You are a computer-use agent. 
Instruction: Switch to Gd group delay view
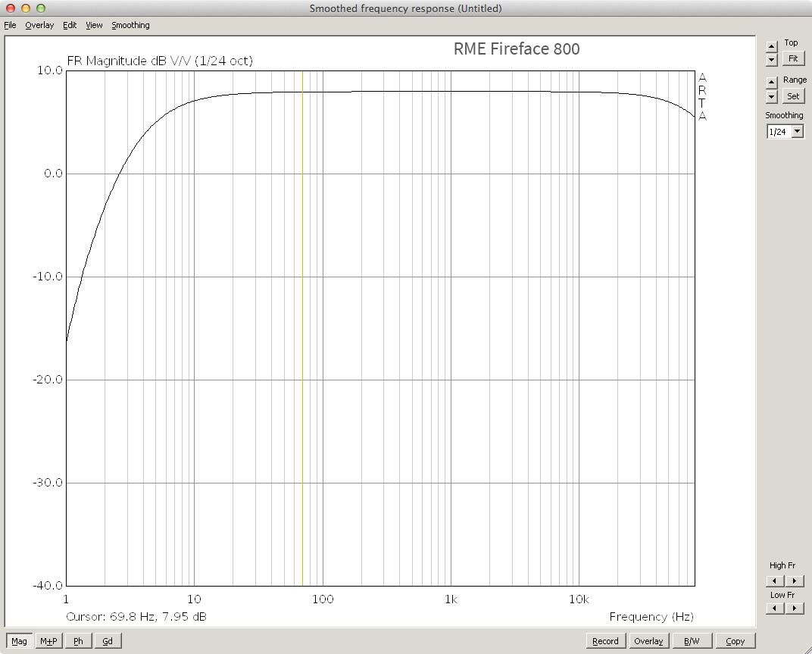[108, 641]
